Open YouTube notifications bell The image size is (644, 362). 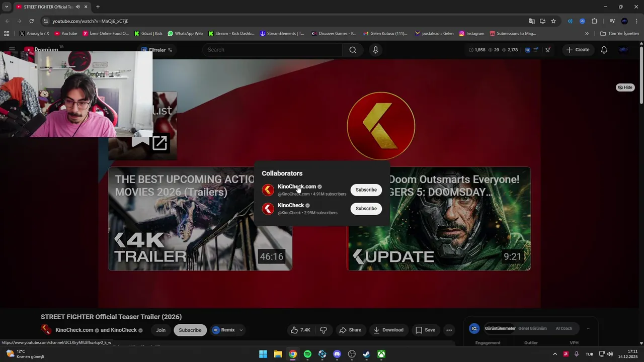click(604, 50)
